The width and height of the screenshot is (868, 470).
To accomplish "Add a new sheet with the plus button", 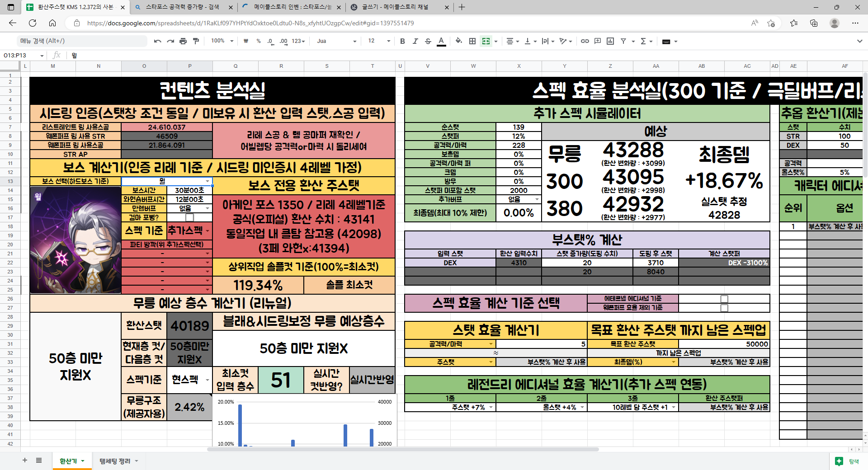I will [x=24, y=461].
